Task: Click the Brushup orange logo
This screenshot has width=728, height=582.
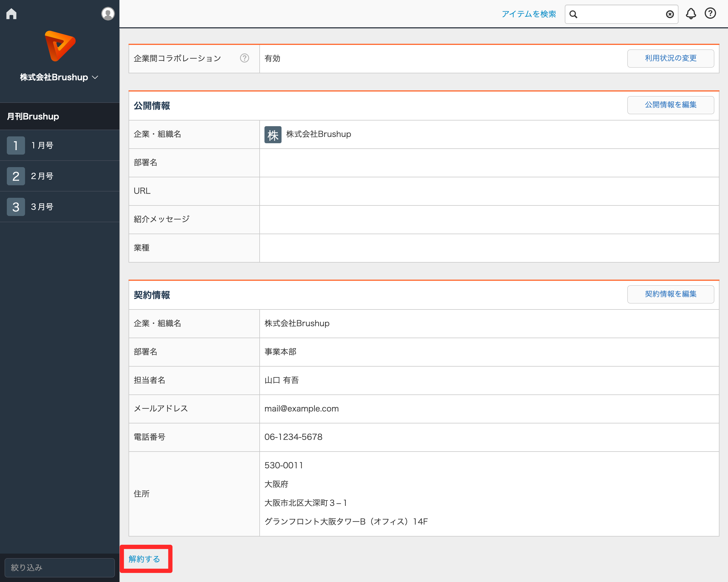Action: tap(60, 46)
